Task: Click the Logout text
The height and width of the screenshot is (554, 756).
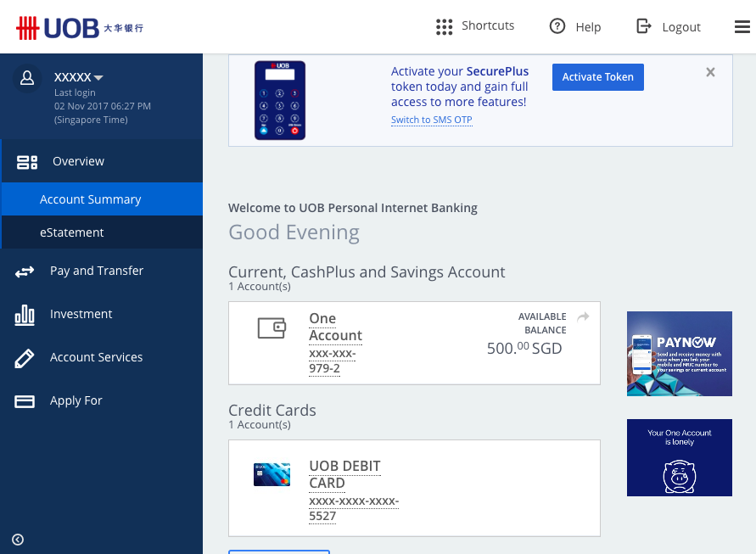Action: 681,27
